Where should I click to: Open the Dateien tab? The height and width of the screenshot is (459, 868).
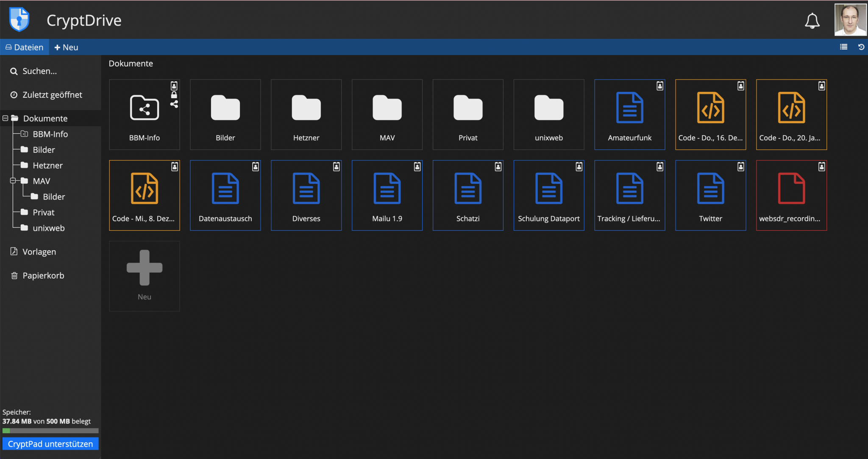click(25, 47)
